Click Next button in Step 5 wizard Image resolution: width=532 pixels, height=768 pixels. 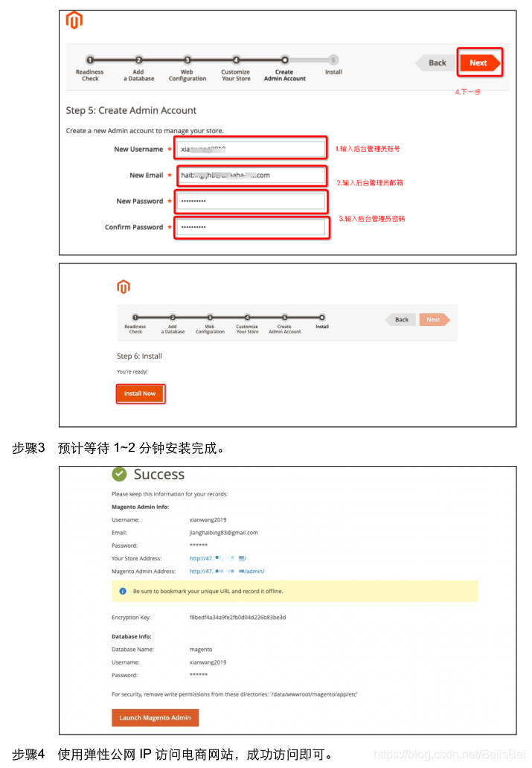click(480, 63)
